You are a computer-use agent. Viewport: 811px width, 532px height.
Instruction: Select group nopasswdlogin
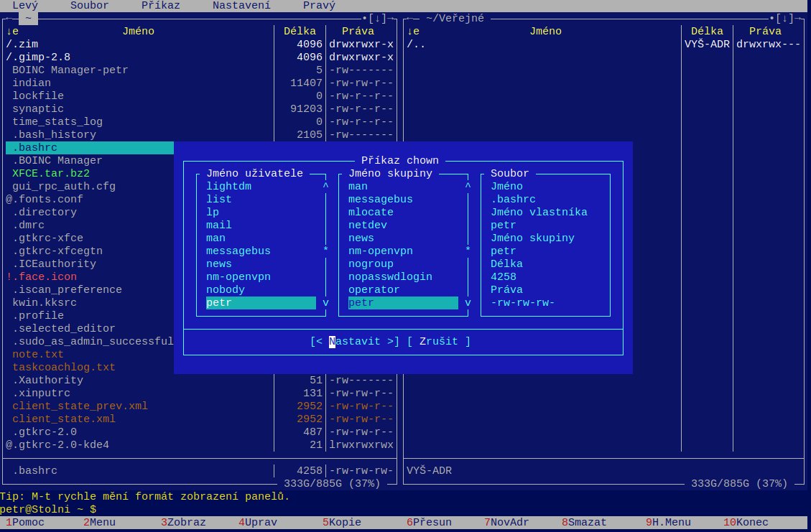[x=390, y=276]
